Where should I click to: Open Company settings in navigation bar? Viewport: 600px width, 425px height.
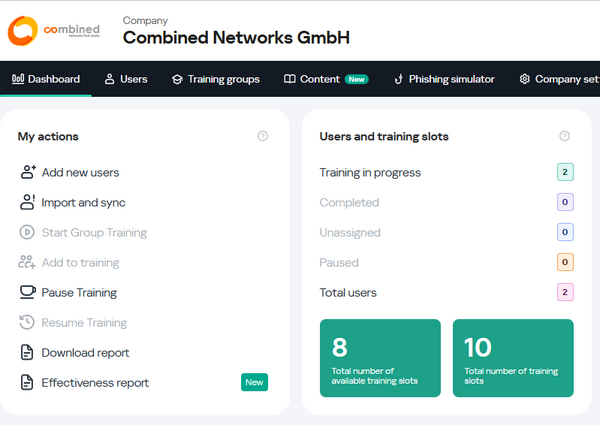click(558, 79)
